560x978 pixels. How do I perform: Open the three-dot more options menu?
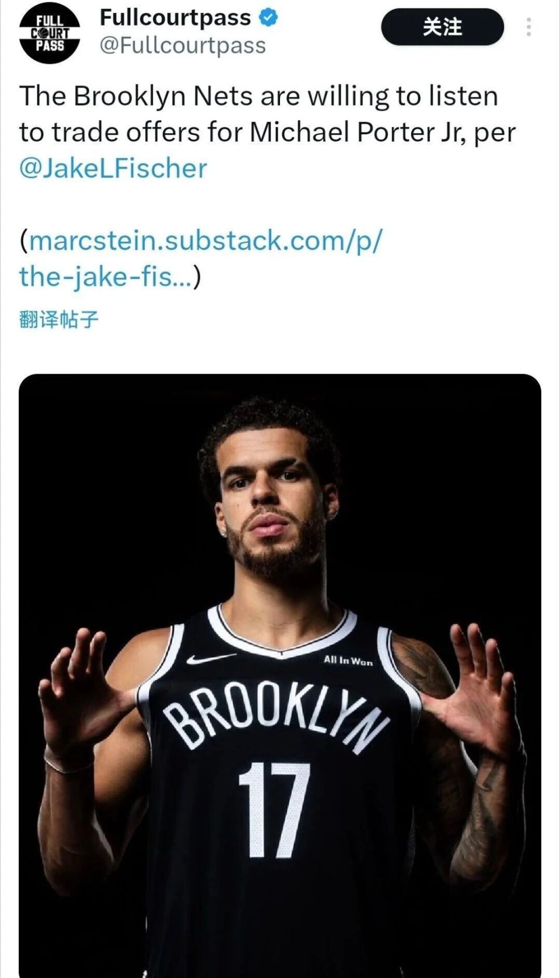point(528,27)
